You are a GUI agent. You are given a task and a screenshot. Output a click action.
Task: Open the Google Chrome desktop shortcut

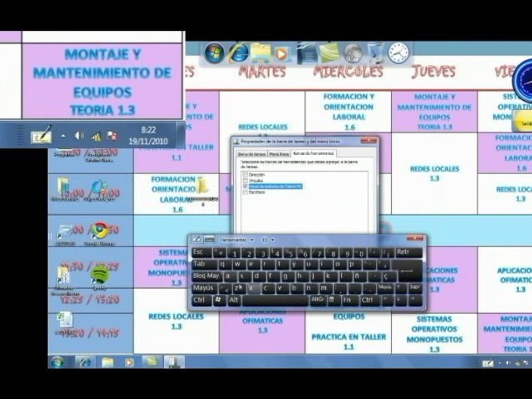tap(99, 231)
